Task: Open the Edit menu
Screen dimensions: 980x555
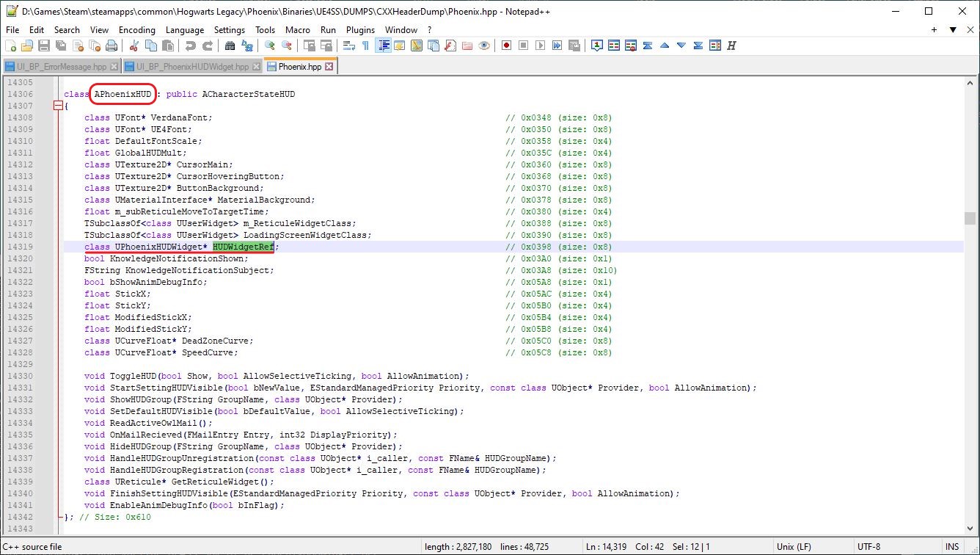Action: [x=37, y=30]
